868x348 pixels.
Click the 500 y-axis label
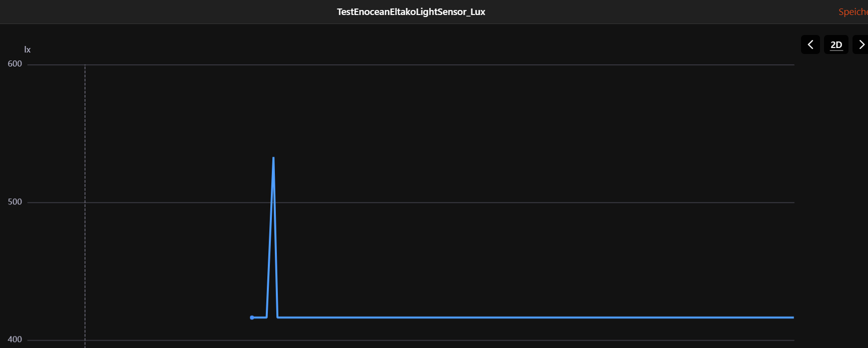coord(15,201)
